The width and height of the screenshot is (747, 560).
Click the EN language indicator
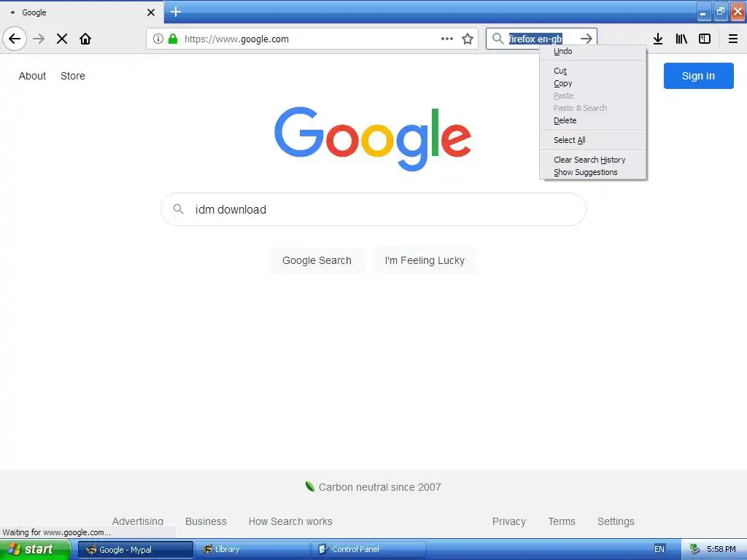(x=659, y=549)
